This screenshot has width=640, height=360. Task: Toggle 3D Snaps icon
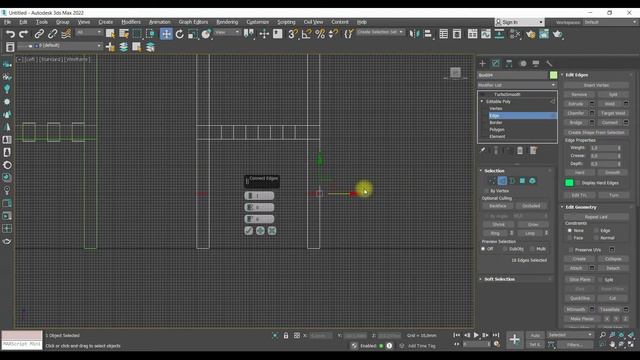(x=293, y=34)
